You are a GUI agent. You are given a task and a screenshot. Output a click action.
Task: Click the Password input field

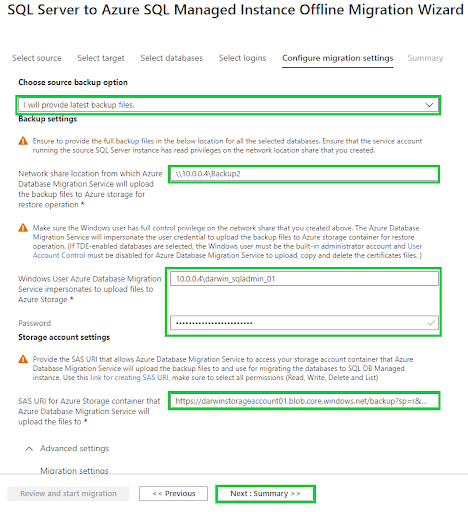coord(304,323)
